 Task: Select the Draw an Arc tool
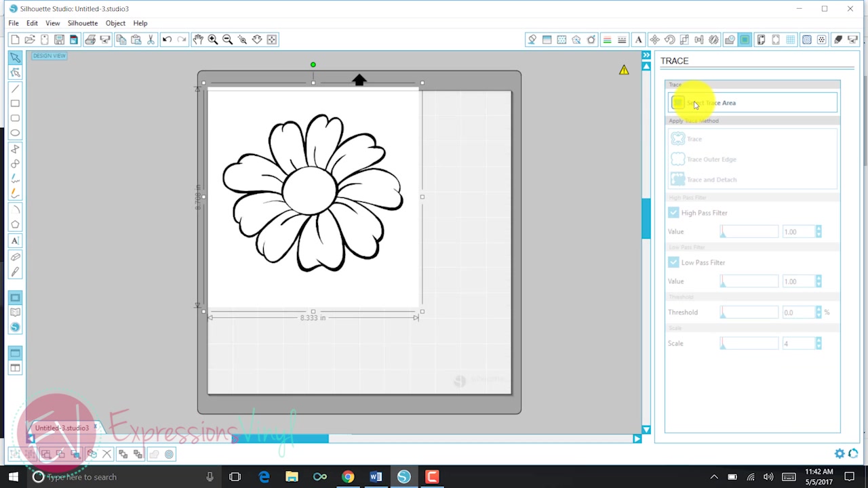pyautogui.click(x=15, y=209)
